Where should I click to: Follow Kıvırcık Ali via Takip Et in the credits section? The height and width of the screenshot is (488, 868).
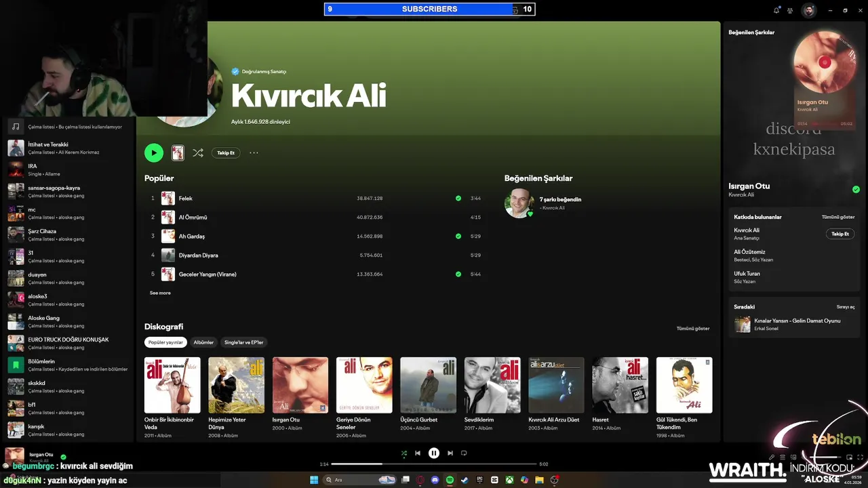coord(840,234)
